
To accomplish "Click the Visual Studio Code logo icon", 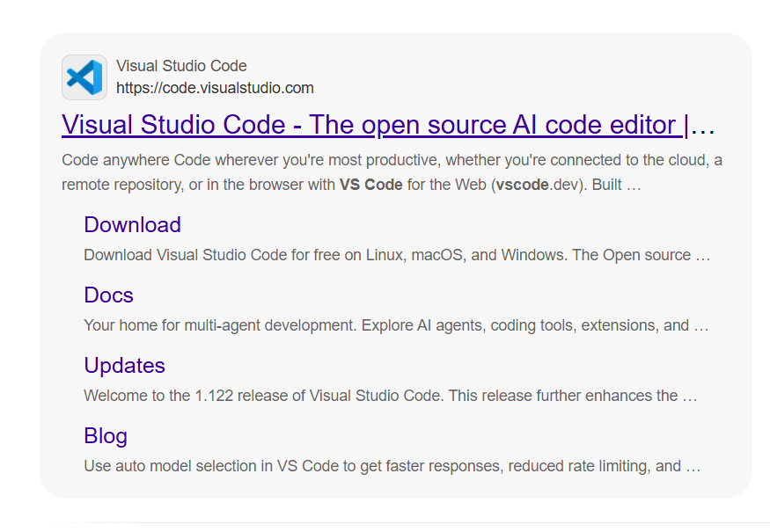I will [x=84, y=77].
